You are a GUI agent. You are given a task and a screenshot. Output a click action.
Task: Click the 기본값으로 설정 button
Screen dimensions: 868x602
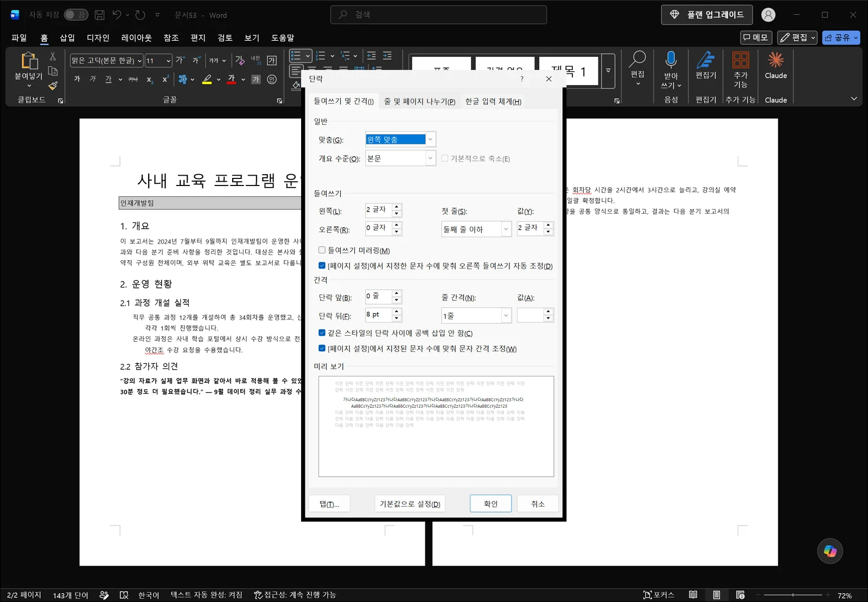pos(410,503)
